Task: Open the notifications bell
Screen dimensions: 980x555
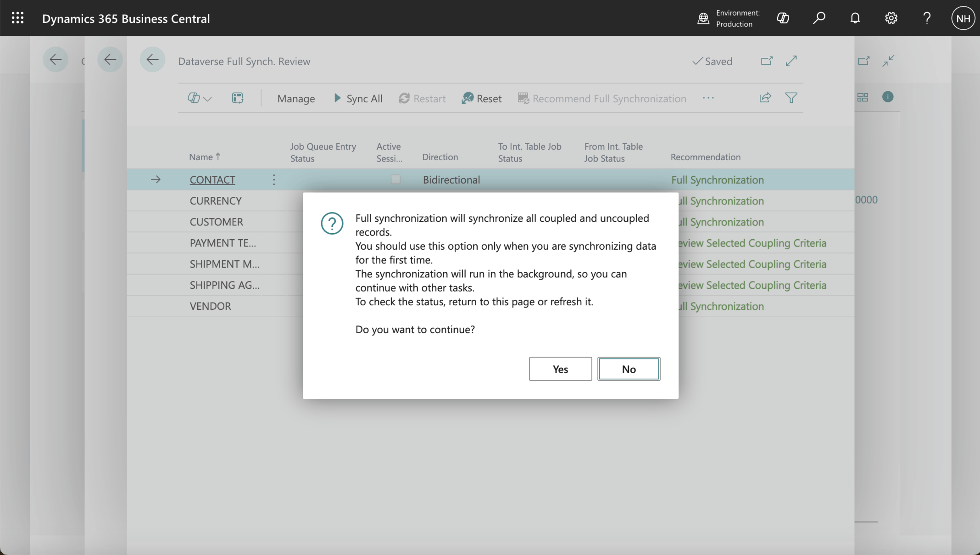Action: tap(855, 18)
